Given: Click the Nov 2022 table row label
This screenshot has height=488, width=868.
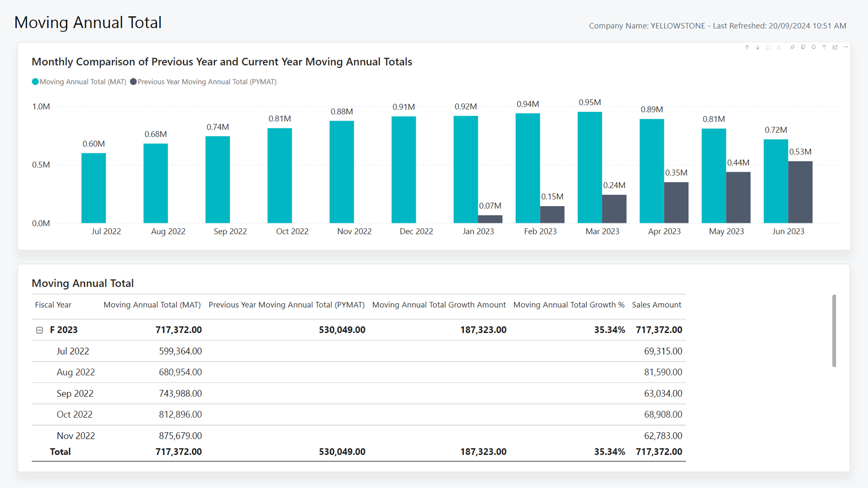Looking at the screenshot, I should coord(75,436).
